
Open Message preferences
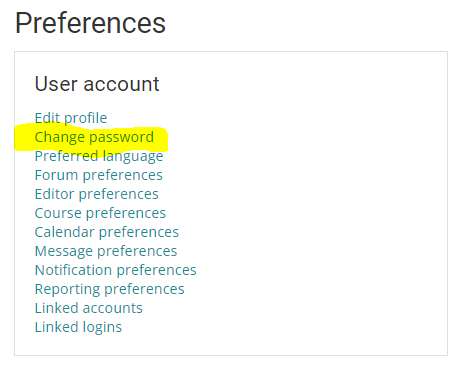[106, 251]
